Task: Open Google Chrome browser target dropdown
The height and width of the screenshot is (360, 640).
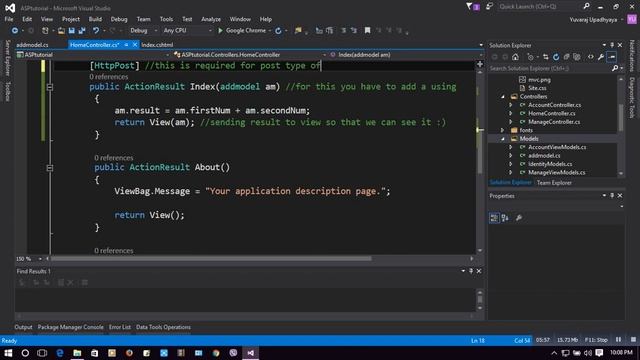Action: 270,31
